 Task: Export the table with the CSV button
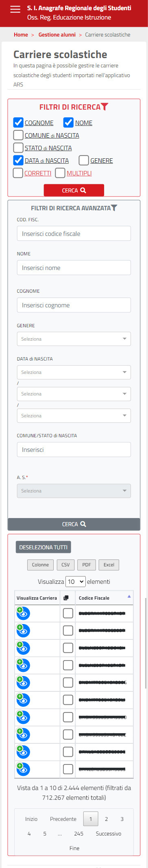pyautogui.click(x=65, y=565)
